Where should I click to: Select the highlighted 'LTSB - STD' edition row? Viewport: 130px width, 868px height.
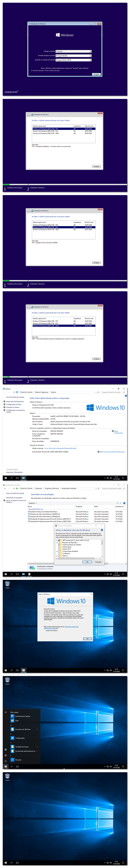tap(64, 129)
